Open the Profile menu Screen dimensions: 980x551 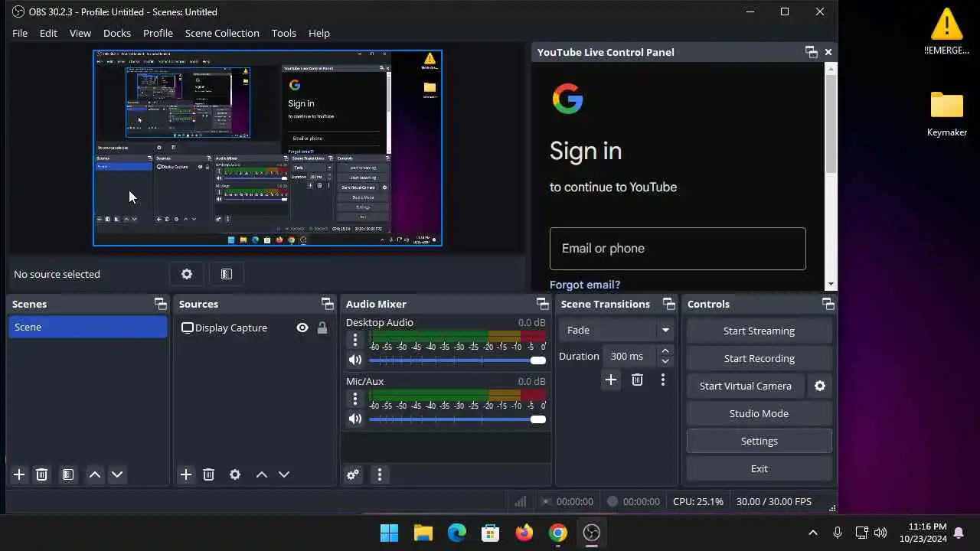[x=158, y=33]
